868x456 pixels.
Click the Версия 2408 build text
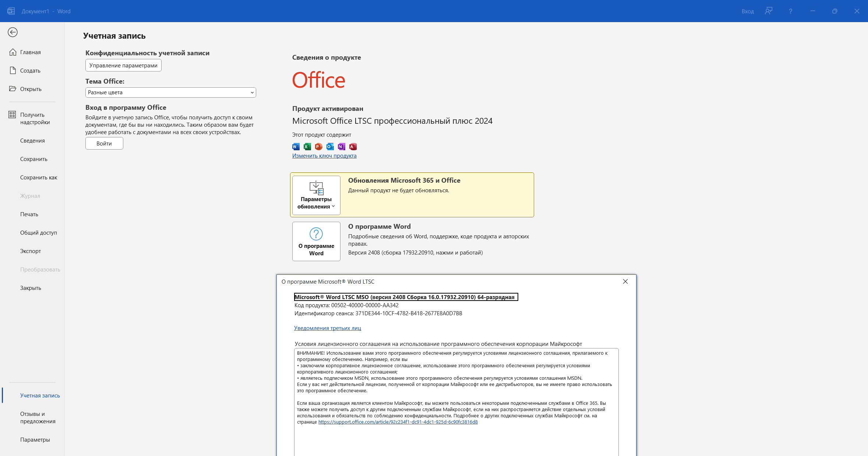pyautogui.click(x=415, y=252)
